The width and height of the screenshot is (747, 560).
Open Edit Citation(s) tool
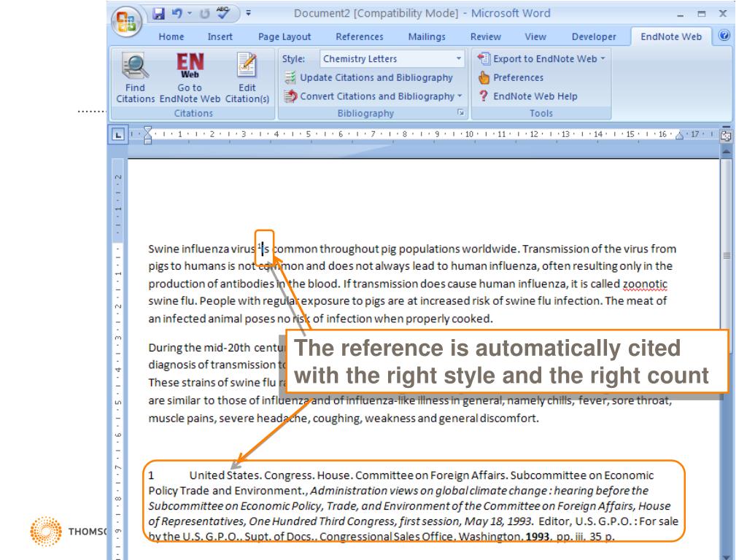pyautogui.click(x=247, y=77)
